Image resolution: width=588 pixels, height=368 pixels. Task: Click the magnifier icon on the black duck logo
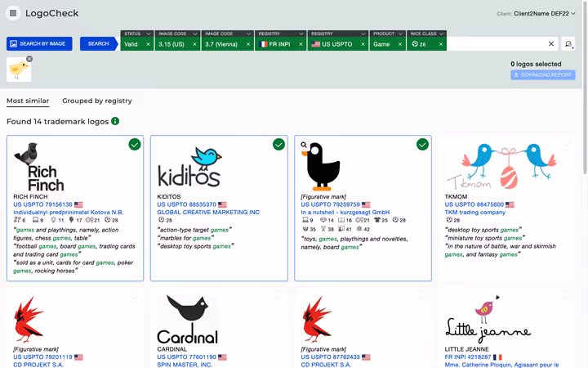point(304,145)
